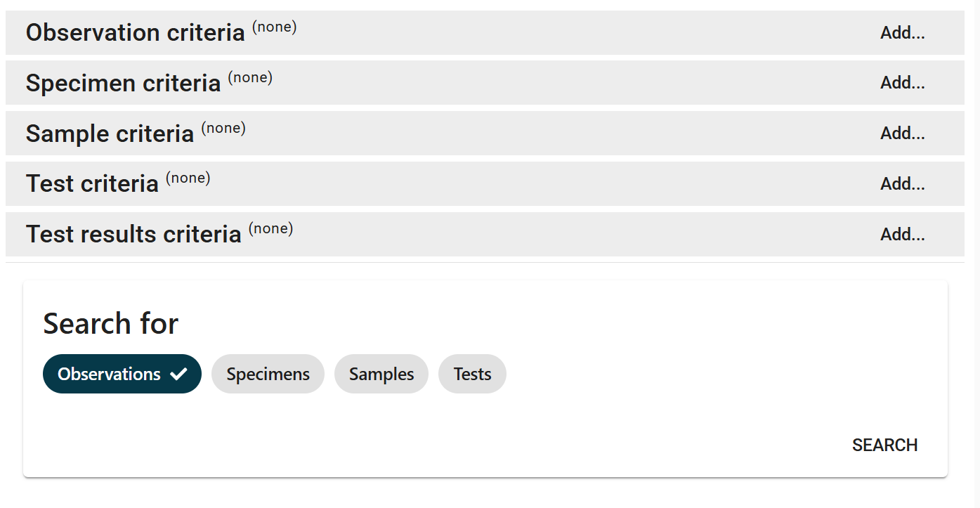Add a Sample criterion
This screenshot has width=980, height=508.
pos(902,133)
